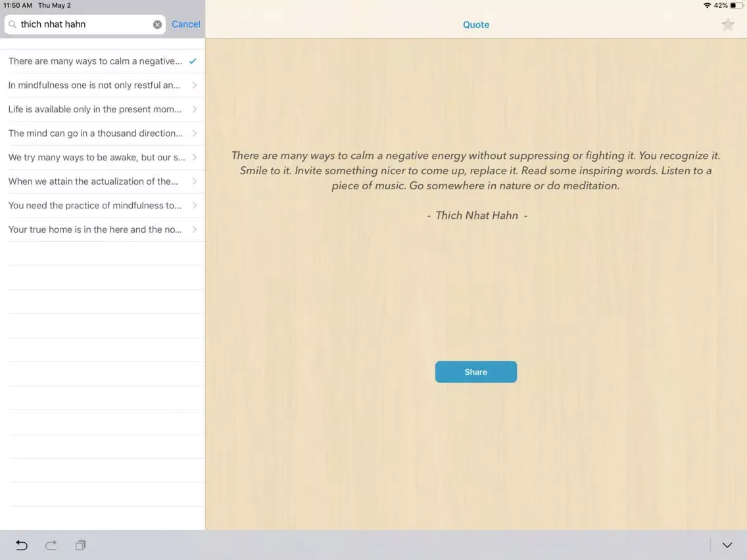Open 'You need the practice' quote

coord(95,206)
